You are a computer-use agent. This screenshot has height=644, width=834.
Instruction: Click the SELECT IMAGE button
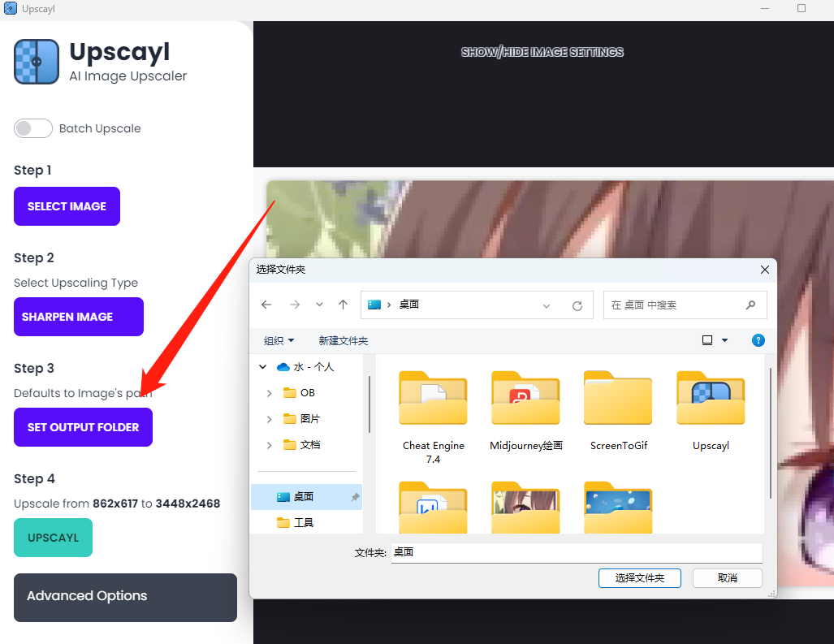[x=67, y=206]
